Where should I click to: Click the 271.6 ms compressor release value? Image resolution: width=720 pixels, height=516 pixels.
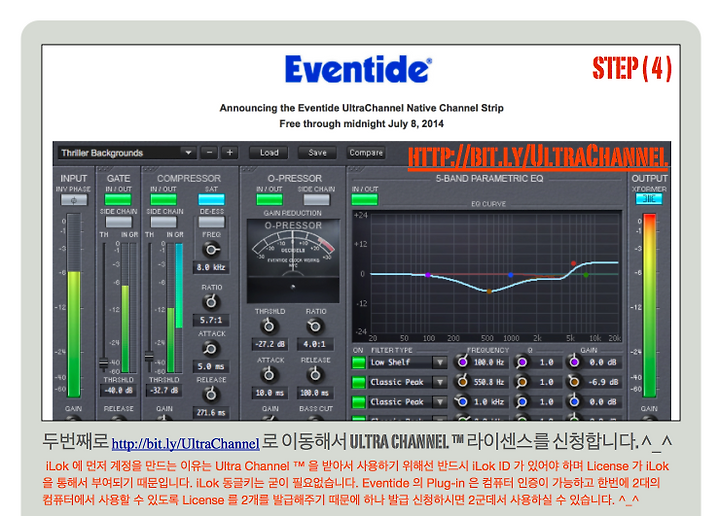click(x=211, y=413)
